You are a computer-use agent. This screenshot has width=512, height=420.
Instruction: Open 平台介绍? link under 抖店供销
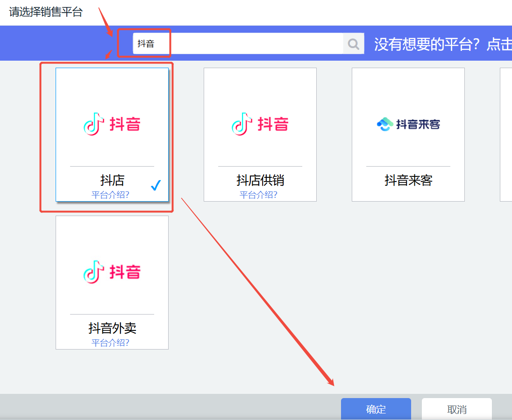click(258, 195)
